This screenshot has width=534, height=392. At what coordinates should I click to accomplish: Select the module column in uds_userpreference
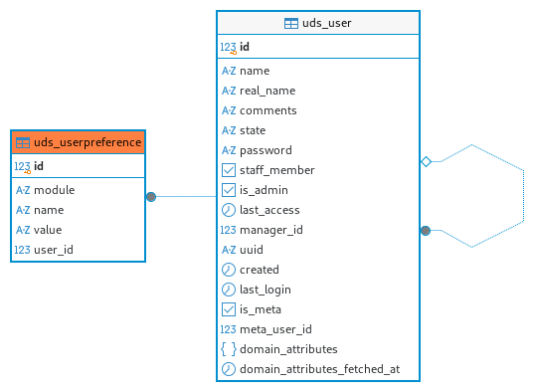[x=79, y=190]
